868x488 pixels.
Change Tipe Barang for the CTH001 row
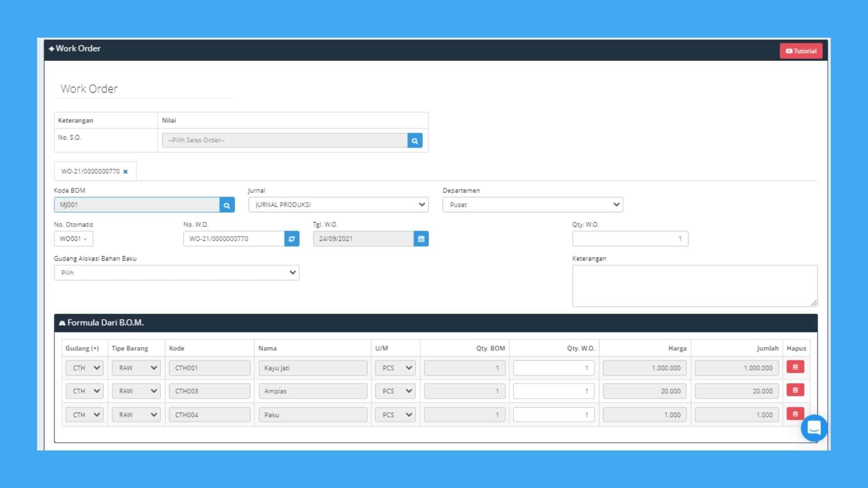pyautogui.click(x=136, y=368)
